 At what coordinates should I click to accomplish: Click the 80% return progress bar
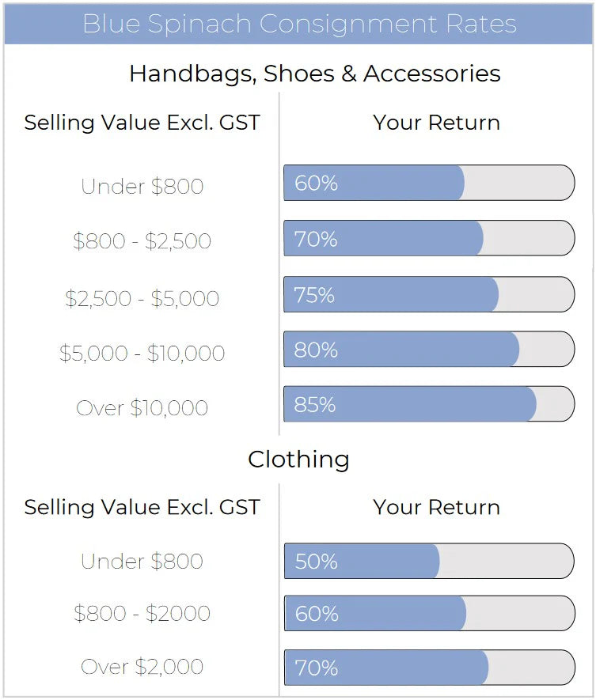(429, 350)
